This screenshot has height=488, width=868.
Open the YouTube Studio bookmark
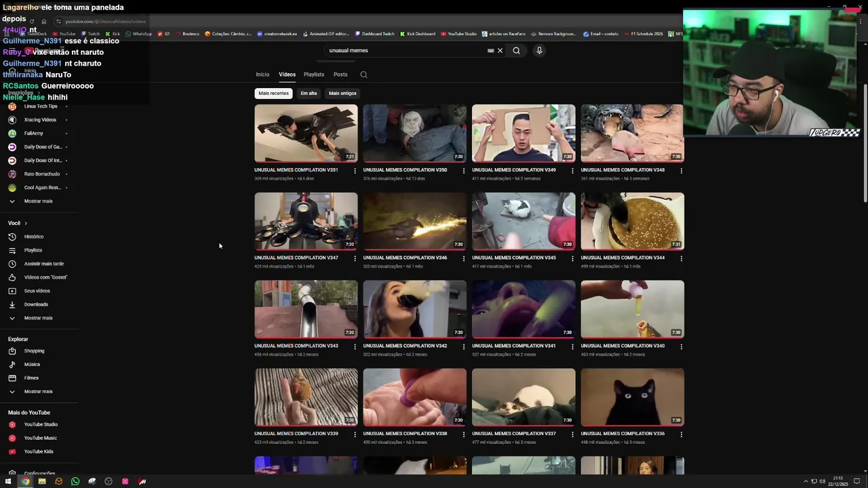pyautogui.click(x=458, y=34)
